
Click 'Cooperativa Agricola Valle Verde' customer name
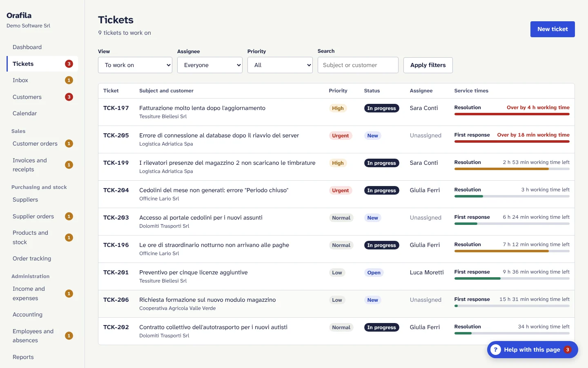[177, 308]
